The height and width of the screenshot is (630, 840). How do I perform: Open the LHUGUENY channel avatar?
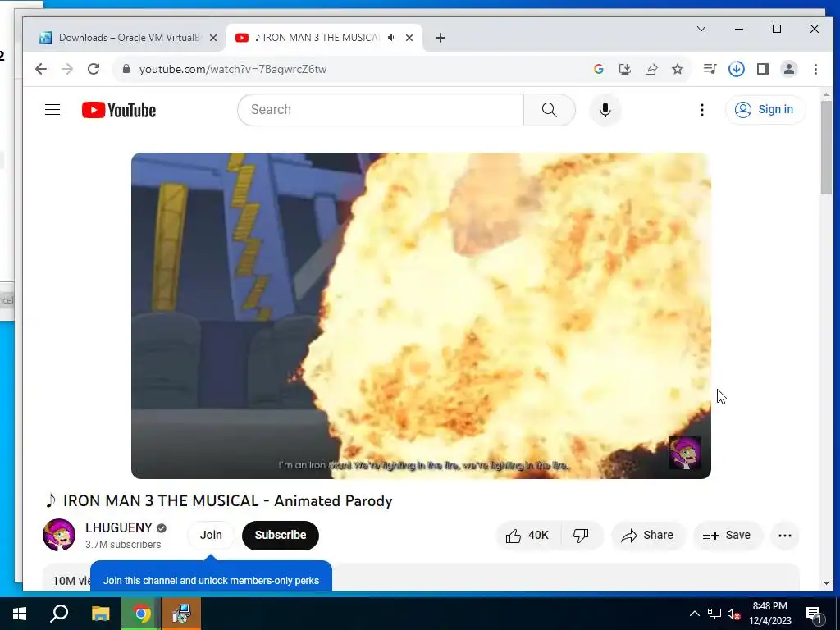(x=59, y=535)
